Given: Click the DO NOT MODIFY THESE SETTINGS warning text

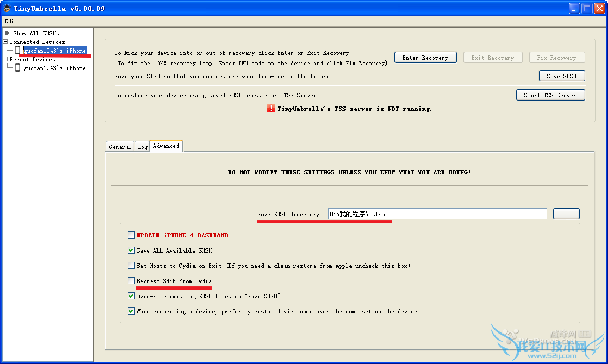Looking at the screenshot, I should point(349,172).
